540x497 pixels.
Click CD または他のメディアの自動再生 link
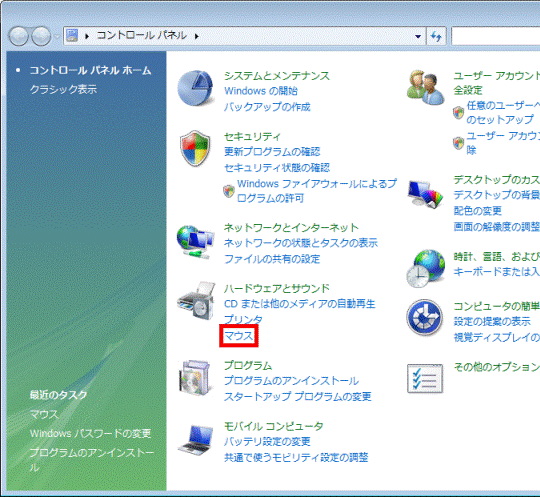pos(300,304)
